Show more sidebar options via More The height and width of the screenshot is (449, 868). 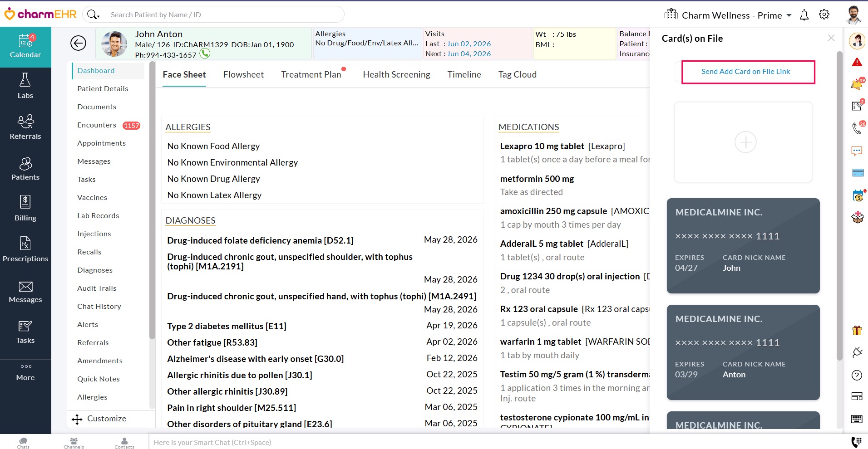click(x=25, y=372)
